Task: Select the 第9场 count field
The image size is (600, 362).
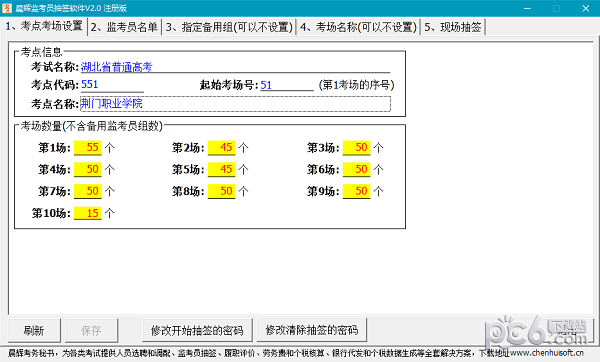Action: coord(356,191)
